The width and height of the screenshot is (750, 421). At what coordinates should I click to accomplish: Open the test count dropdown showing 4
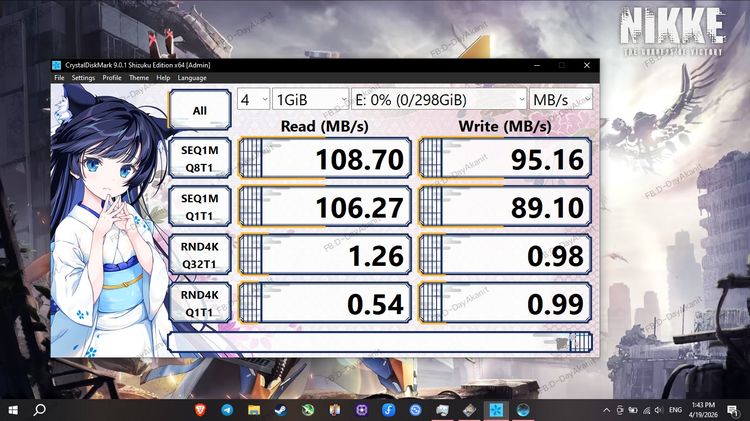click(x=254, y=100)
